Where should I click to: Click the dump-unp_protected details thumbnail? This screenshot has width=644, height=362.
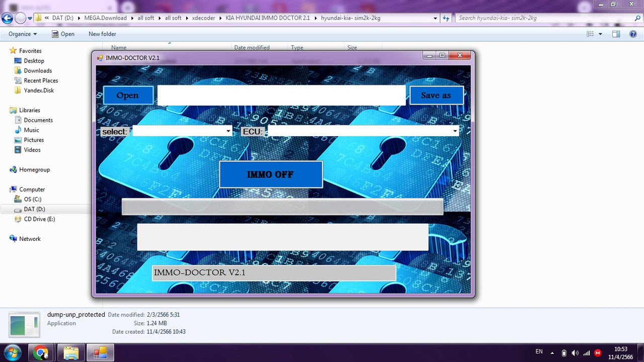pyautogui.click(x=24, y=324)
